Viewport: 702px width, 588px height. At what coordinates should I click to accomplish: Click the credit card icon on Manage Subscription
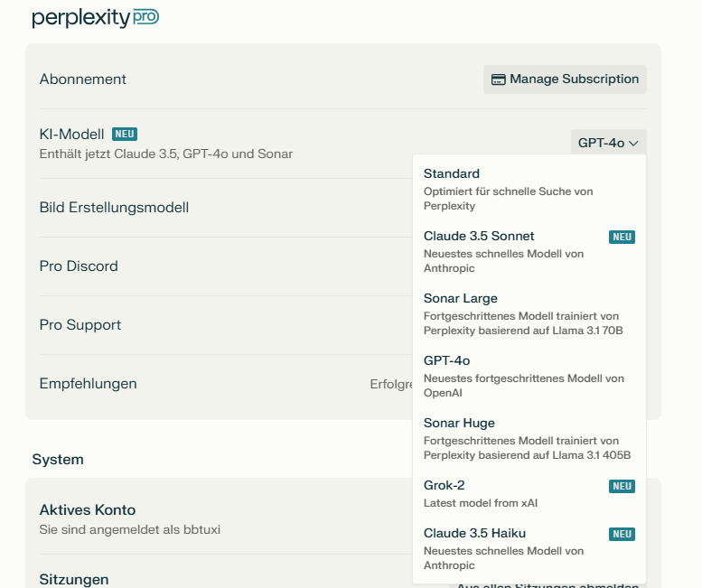pos(498,79)
